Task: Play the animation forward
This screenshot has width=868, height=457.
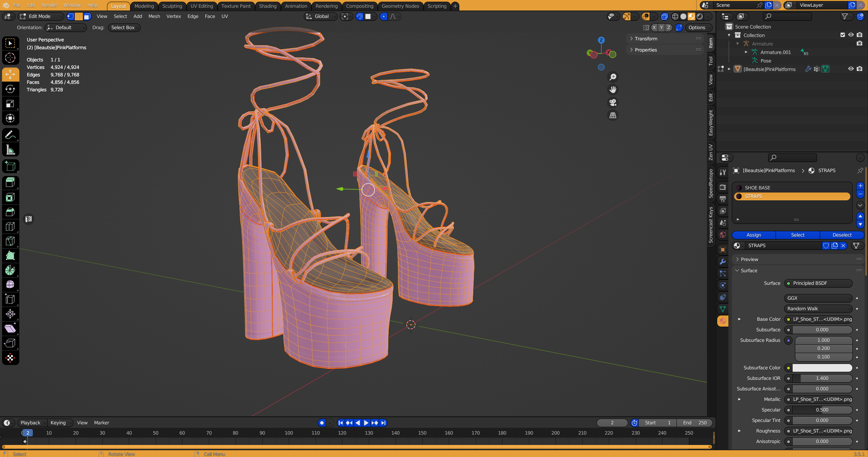Action: tap(366, 423)
